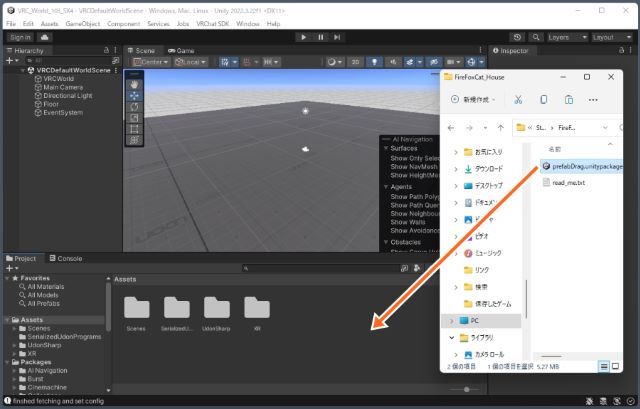Open the Layers dropdown
Image resolution: width=640 pixels, height=409 pixels.
click(567, 37)
